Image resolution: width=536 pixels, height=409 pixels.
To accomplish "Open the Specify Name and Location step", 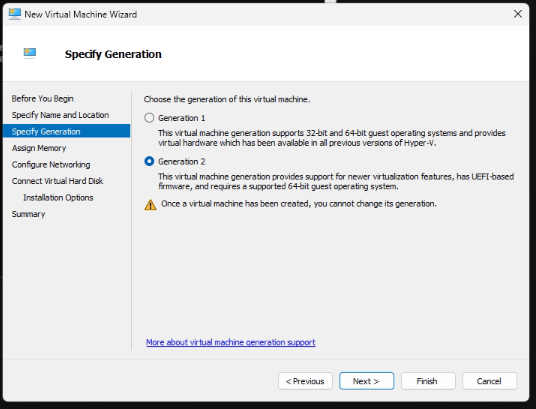I will 60,115.
